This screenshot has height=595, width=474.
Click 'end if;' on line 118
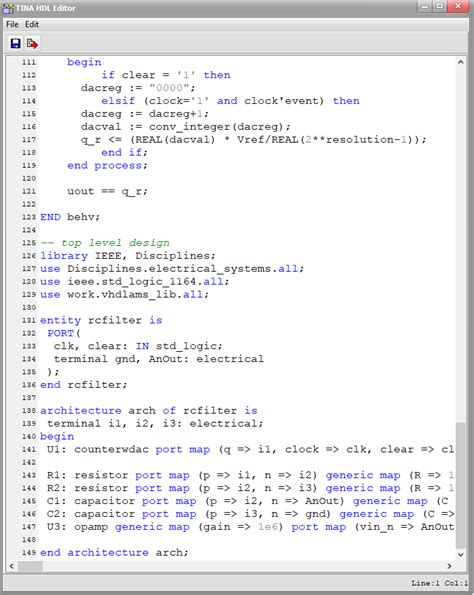point(124,153)
